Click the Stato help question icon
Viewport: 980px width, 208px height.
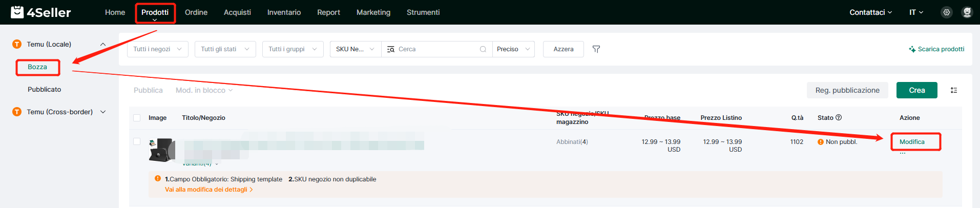tap(839, 117)
